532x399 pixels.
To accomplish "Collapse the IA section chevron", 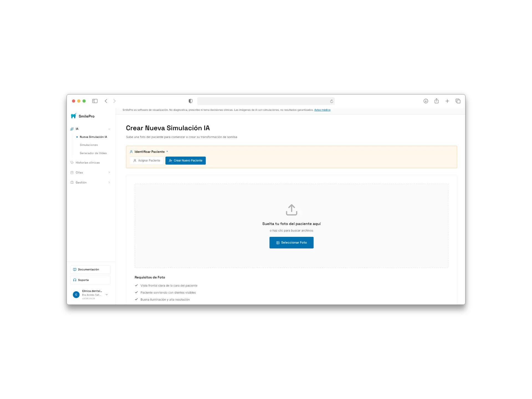I will pos(109,129).
